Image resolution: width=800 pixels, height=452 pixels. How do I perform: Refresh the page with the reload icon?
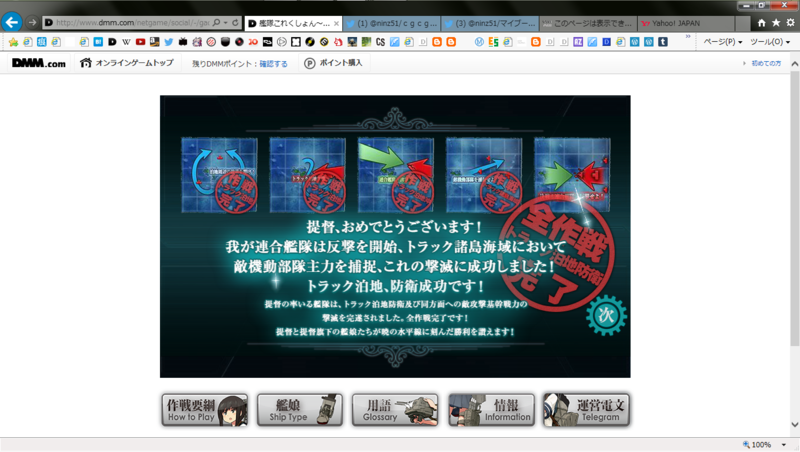click(235, 22)
